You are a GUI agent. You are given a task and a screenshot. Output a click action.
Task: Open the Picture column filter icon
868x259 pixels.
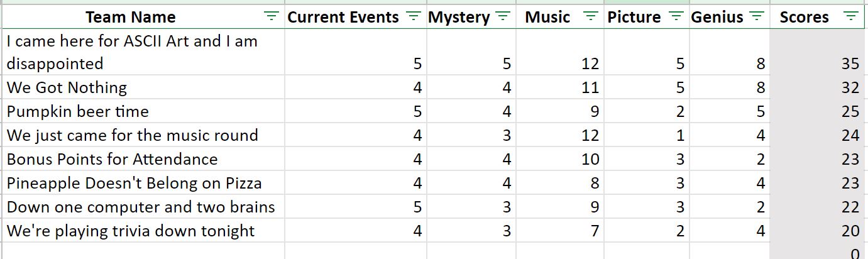pos(676,17)
